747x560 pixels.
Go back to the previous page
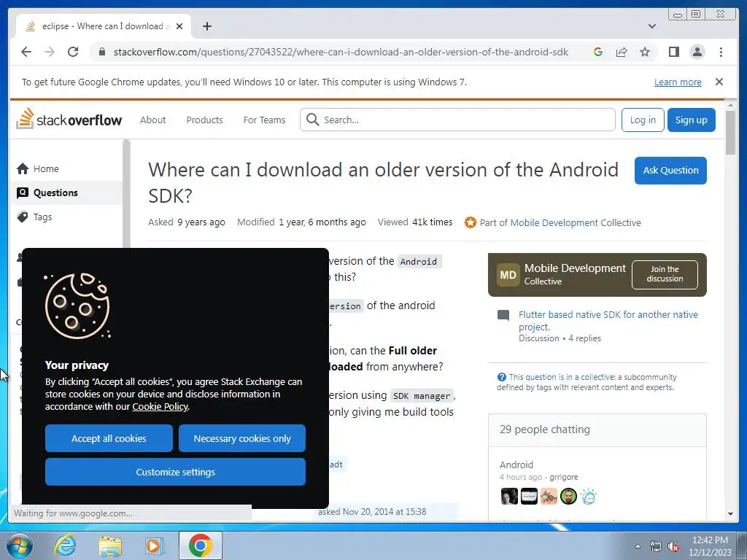tap(26, 52)
